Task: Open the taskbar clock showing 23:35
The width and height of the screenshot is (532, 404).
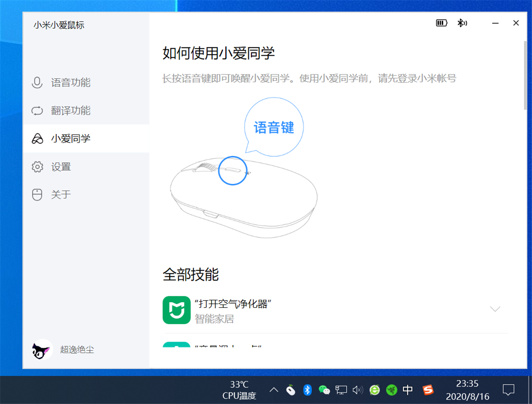Action: [467, 390]
